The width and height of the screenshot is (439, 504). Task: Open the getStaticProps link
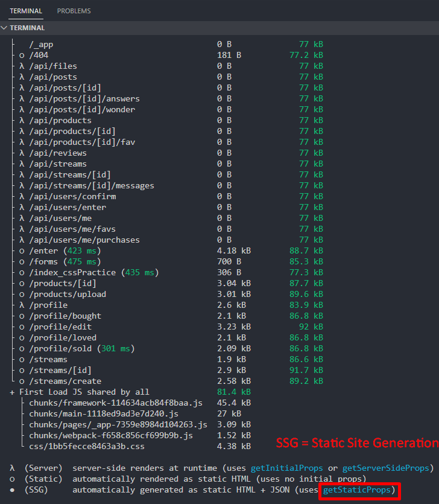point(357,490)
